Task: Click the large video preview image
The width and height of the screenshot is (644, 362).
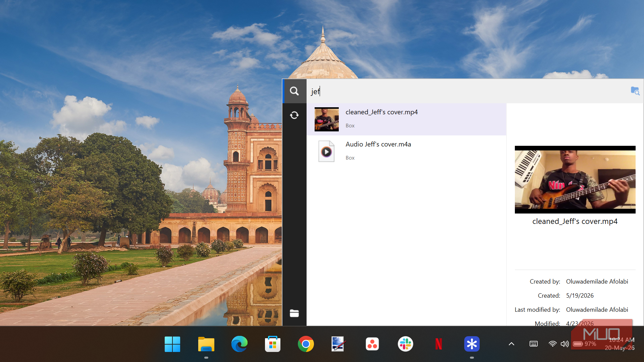Action: click(x=575, y=180)
